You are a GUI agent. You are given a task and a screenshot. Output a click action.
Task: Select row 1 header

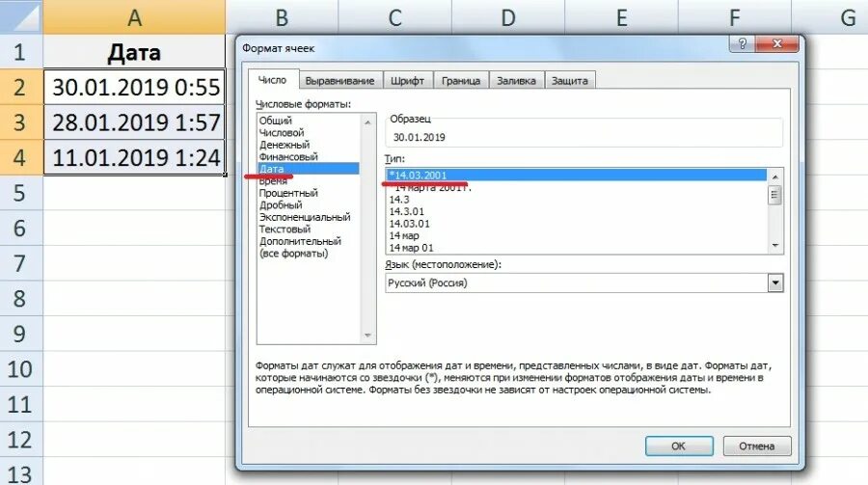(x=21, y=52)
